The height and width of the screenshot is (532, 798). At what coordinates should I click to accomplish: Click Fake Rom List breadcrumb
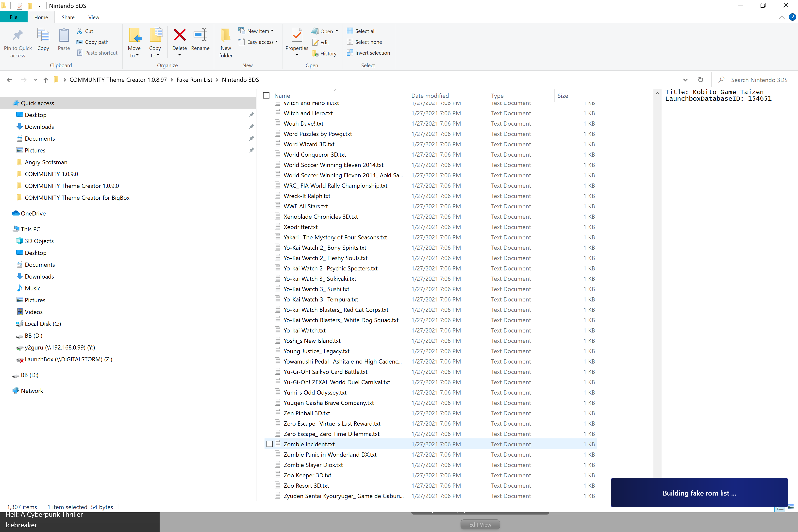194,80
